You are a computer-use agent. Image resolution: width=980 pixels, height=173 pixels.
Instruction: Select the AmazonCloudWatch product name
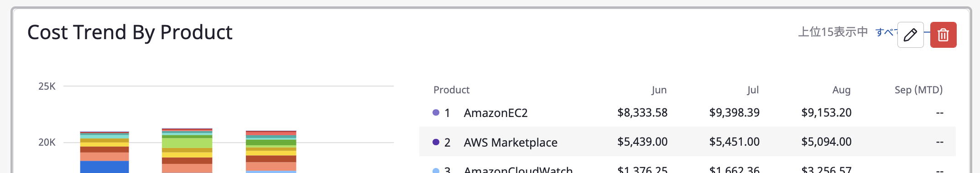[518, 169]
